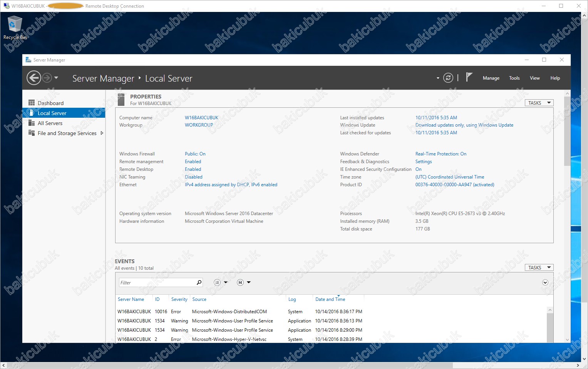The width and height of the screenshot is (588, 369).
Task: Open the Properties TASKS dropdown
Action: pos(539,103)
